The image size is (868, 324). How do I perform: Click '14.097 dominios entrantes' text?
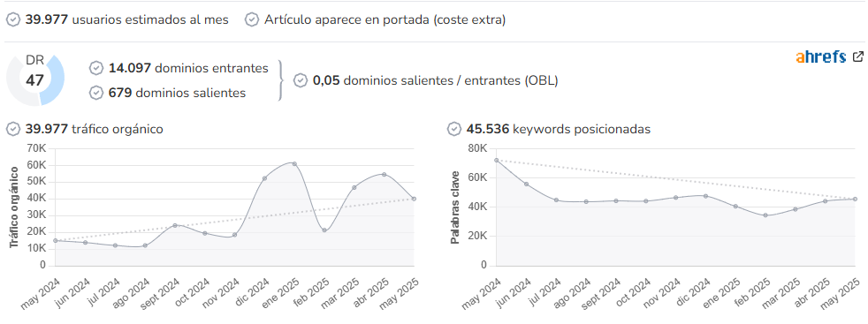click(x=189, y=68)
